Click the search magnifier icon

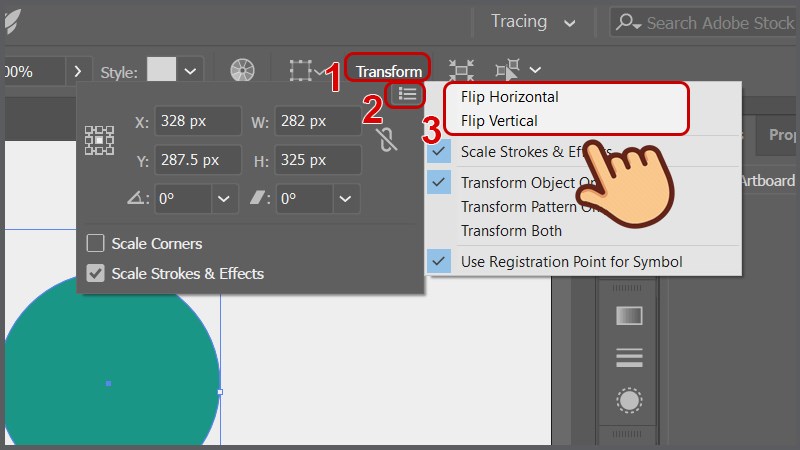(x=628, y=22)
